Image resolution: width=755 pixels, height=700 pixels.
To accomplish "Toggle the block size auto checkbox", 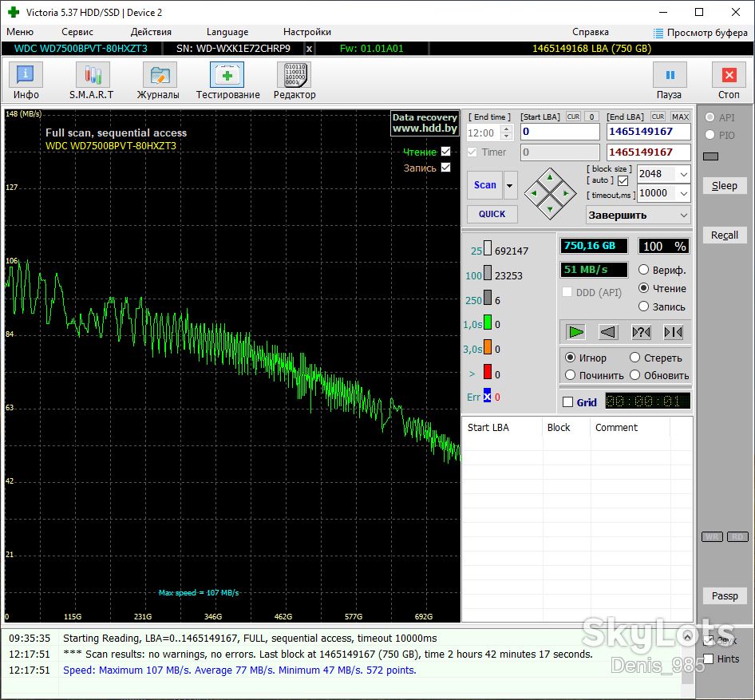I will point(623,180).
